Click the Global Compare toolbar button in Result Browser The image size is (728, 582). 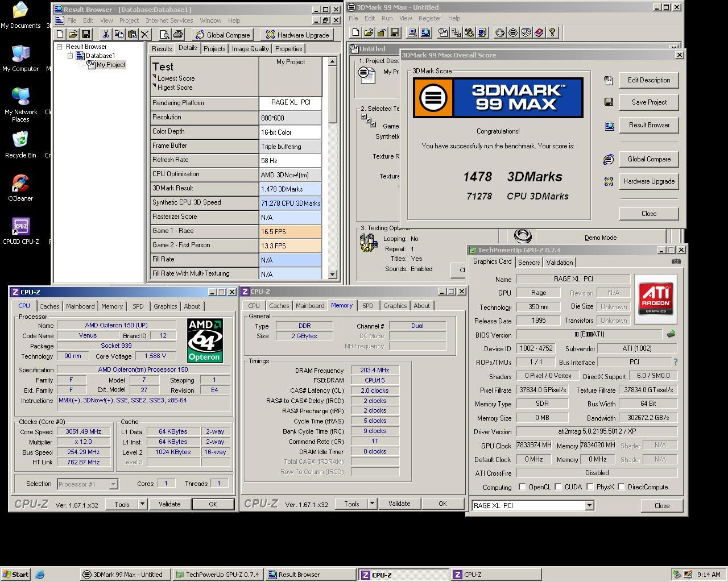[x=222, y=35]
